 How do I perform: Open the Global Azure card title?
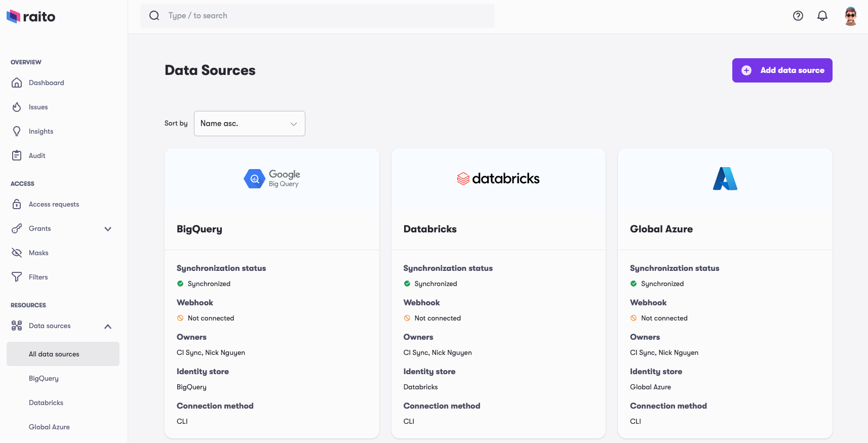[x=661, y=229]
